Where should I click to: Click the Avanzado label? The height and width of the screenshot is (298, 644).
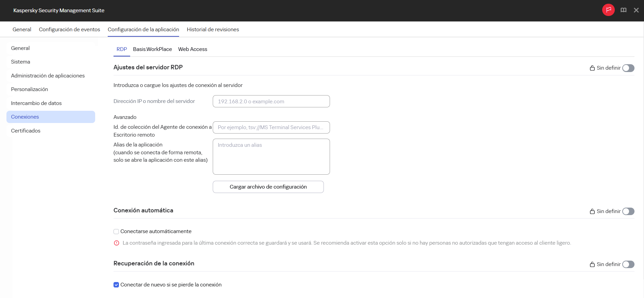click(x=125, y=117)
